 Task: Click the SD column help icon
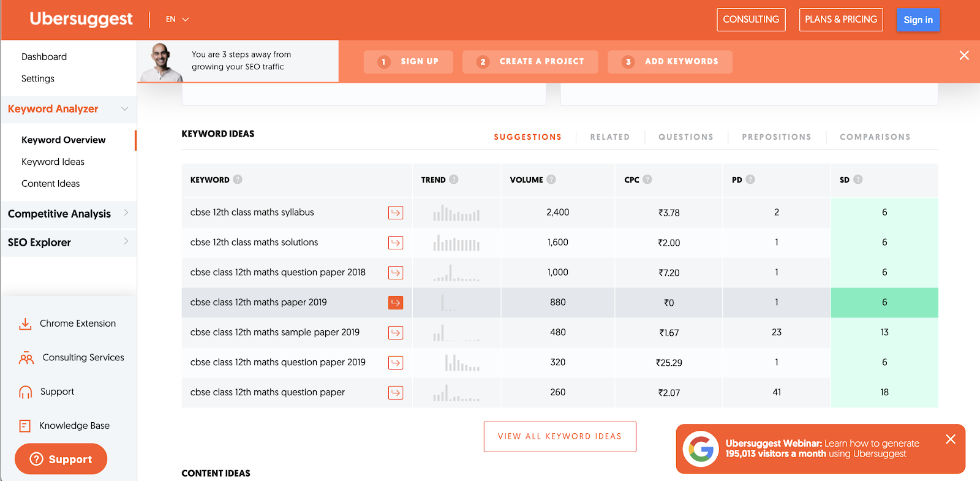click(x=858, y=180)
